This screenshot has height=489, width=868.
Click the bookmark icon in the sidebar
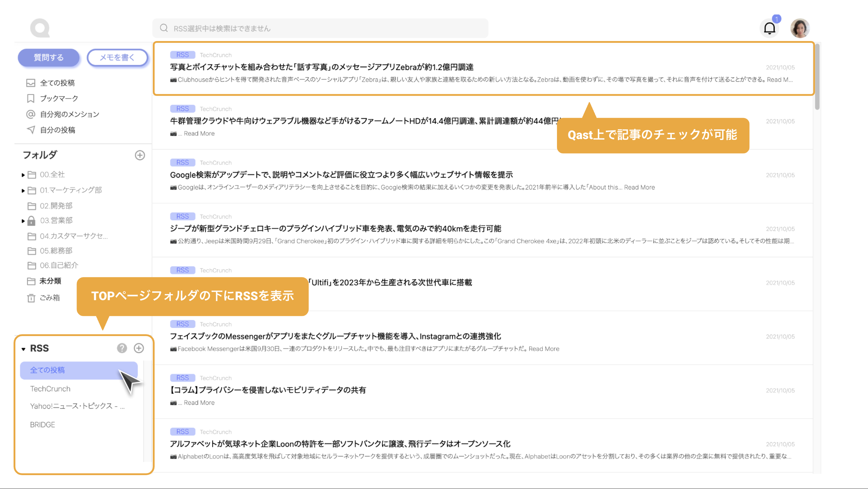pyautogui.click(x=31, y=98)
